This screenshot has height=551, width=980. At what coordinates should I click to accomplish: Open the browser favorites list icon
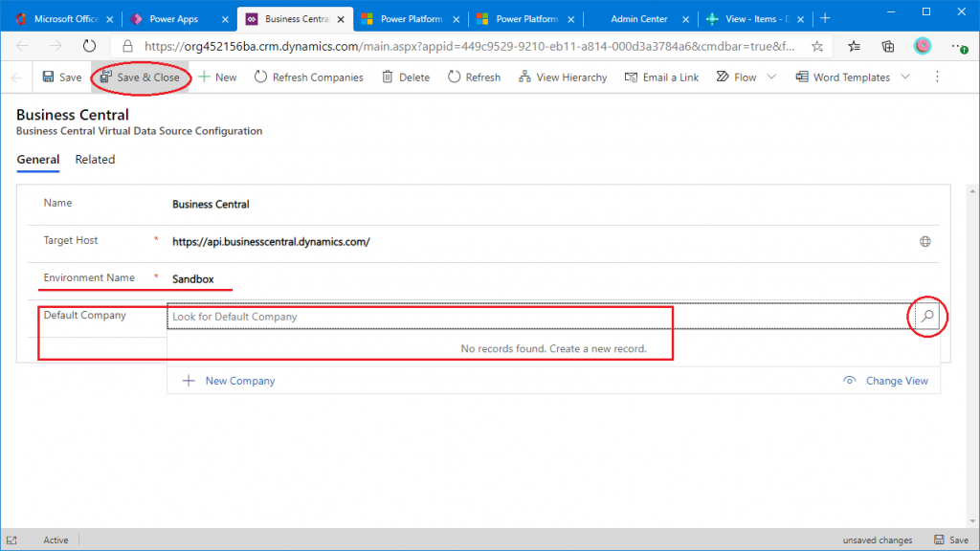tap(854, 46)
